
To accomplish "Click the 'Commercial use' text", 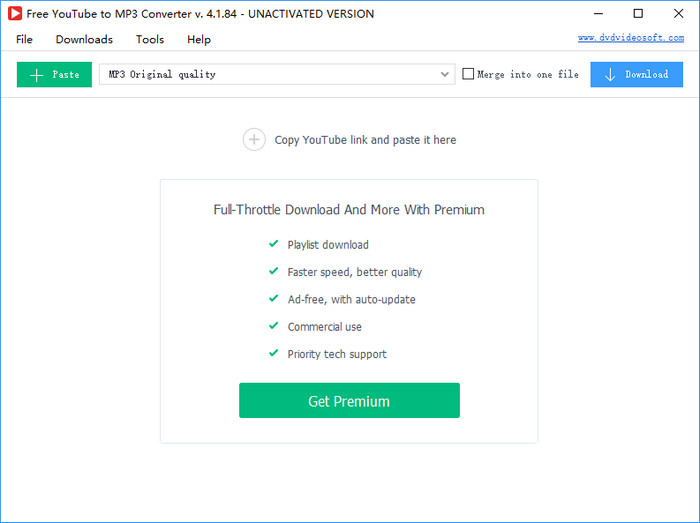I will pos(325,327).
